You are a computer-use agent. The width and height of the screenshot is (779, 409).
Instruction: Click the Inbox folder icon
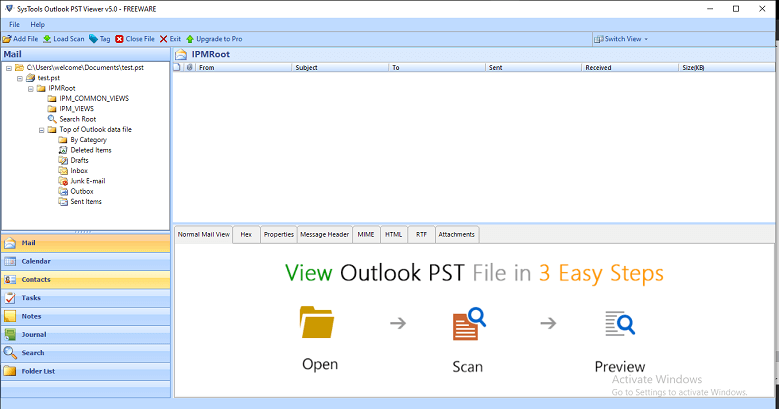pyautogui.click(x=63, y=170)
